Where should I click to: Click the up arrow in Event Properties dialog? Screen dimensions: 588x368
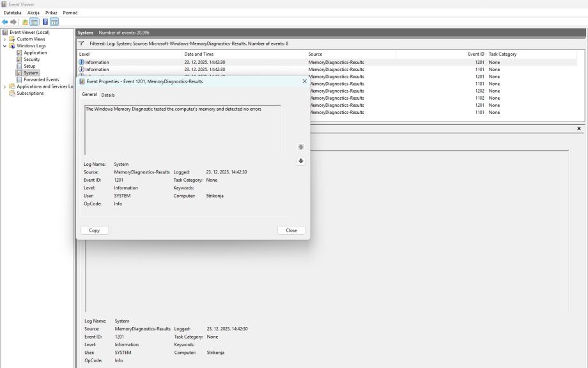301,147
